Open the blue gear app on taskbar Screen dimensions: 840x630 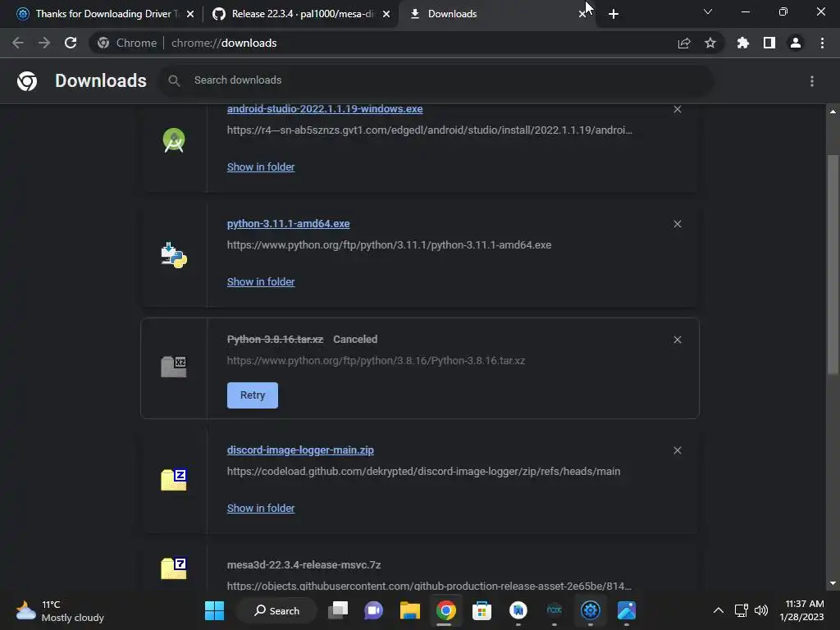pyautogui.click(x=591, y=610)
